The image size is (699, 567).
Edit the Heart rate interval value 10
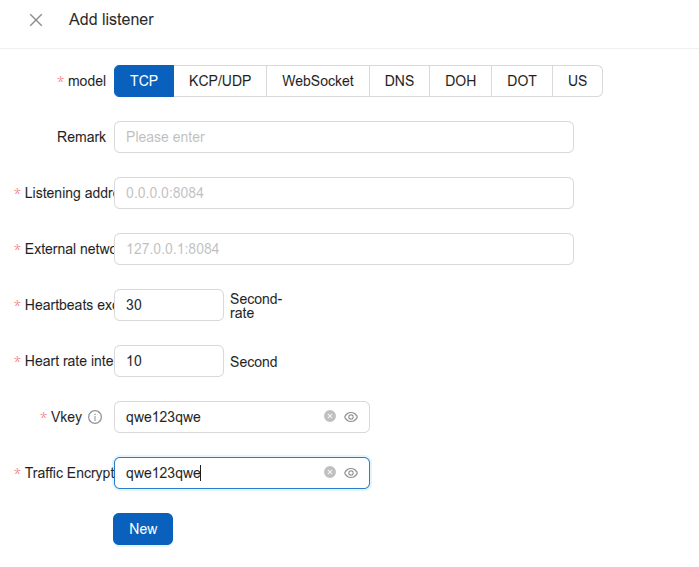click(168, 361)
